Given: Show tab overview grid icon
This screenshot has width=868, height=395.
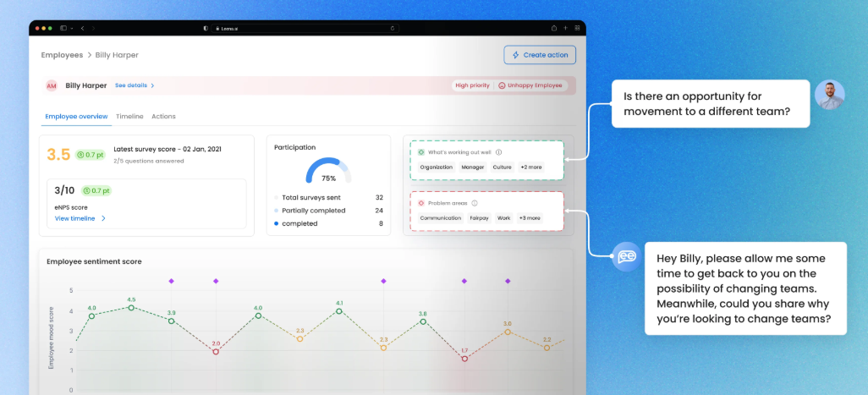Looking at the screenshot, I should coord(577,28).
